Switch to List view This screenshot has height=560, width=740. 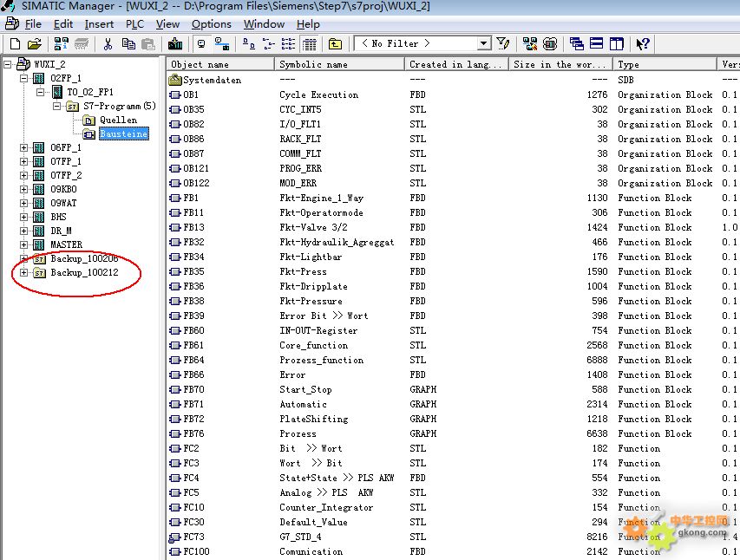[x=288, y=44]
